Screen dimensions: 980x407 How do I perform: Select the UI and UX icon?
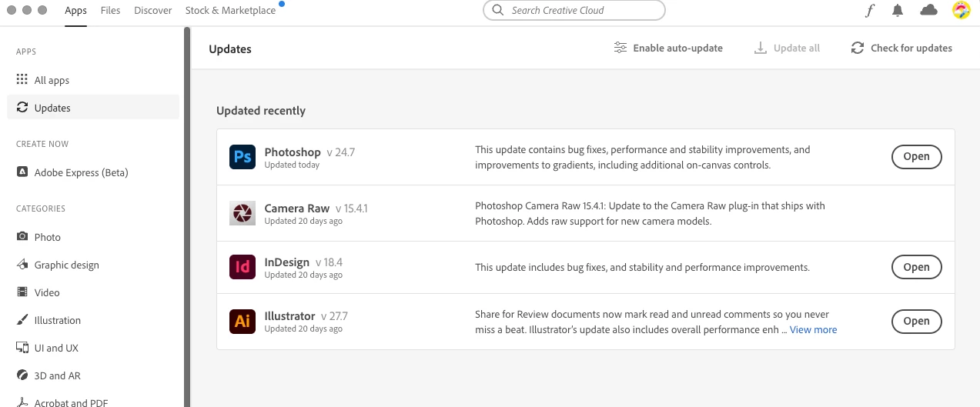click(22, 348)
